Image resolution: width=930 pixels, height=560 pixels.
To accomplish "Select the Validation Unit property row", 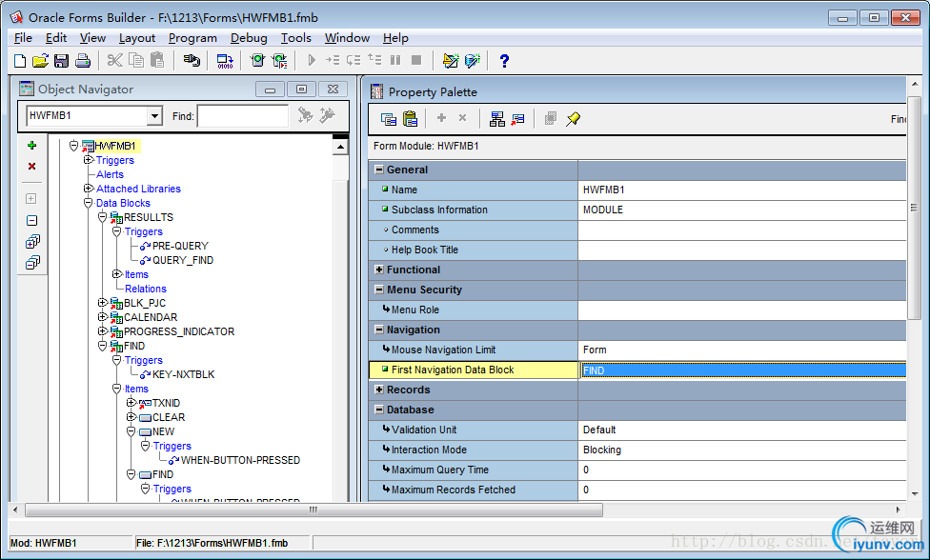I will coord(637,430).
